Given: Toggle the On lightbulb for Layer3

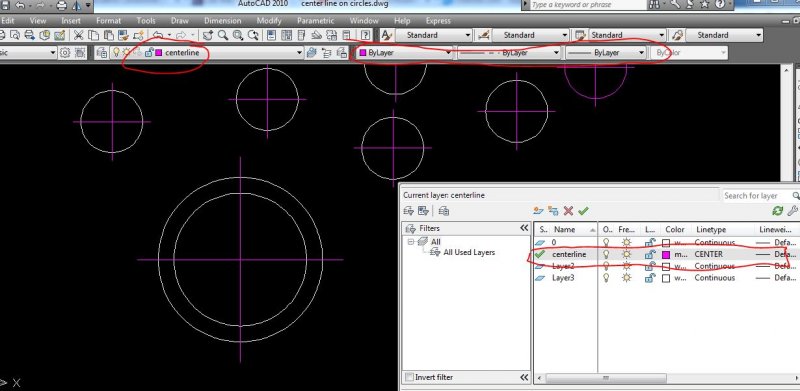Looking at the screenshot, I should coord(606,278).
